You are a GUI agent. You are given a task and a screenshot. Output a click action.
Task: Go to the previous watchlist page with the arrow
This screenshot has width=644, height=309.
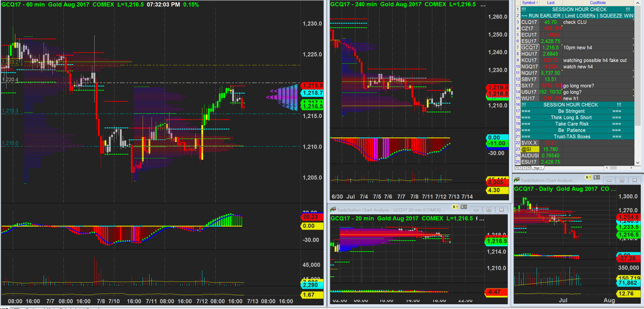pos(521,168)
